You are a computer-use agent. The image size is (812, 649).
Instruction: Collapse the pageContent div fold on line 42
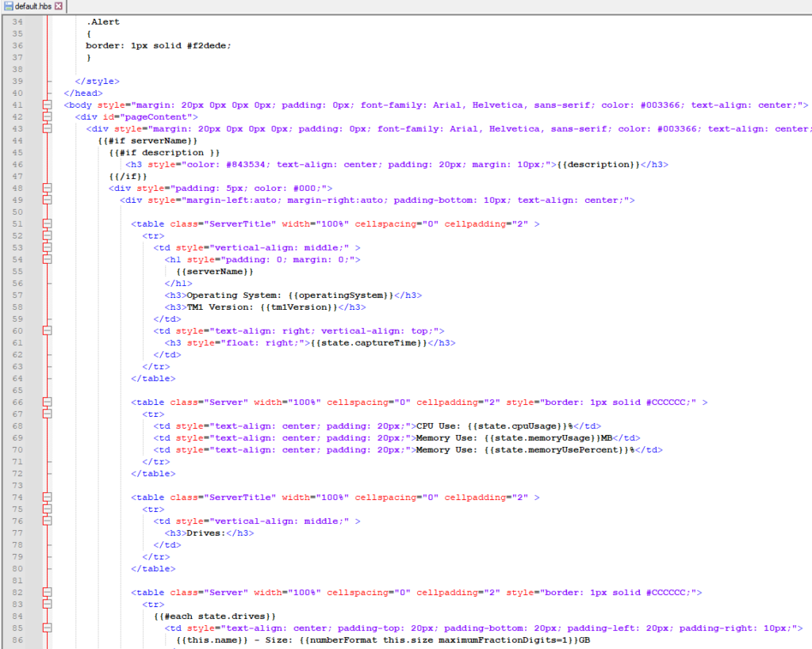pyautogui.click(x=46, y=116)
